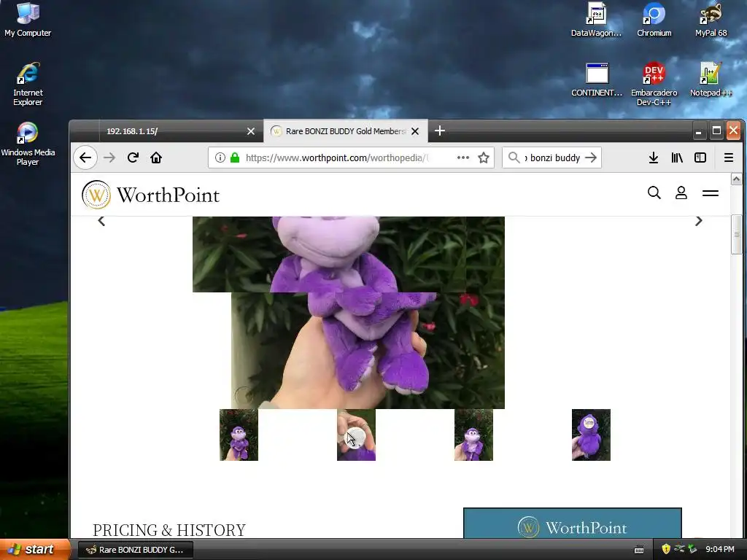Screen dimensions: 747x560
Task: Select Rare BONZI BUDDY Gold Members tab
Action: pos(345,131)
